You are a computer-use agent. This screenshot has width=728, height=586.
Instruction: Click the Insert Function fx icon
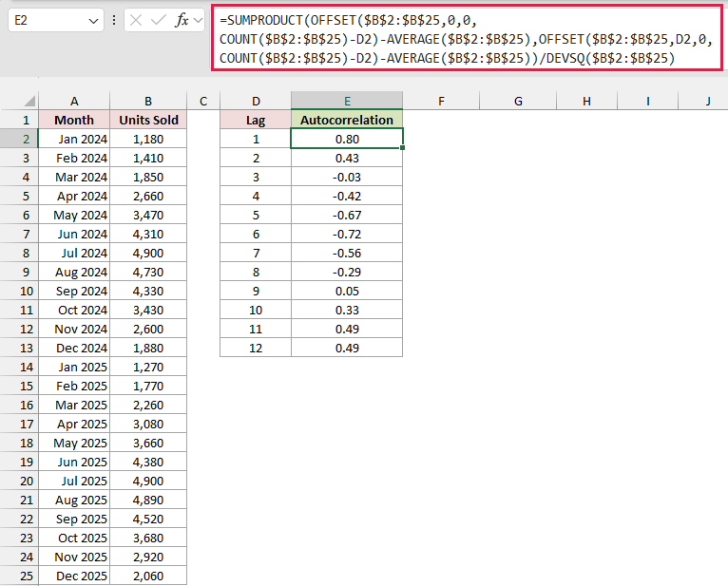point(182,20)
